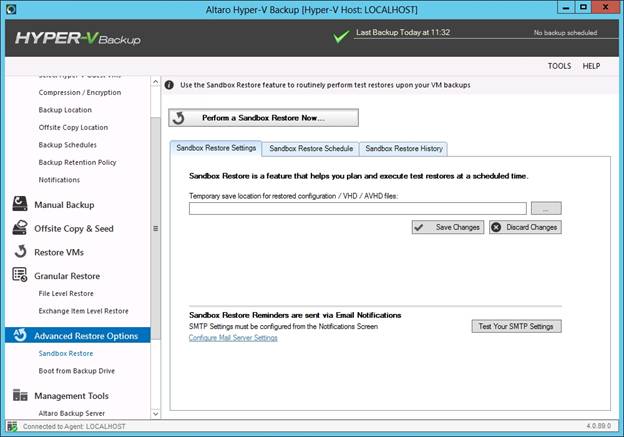Screen dimensions: 624x437
Task: Select Sandbox Restore in sidebar
Action: point(66,353)
